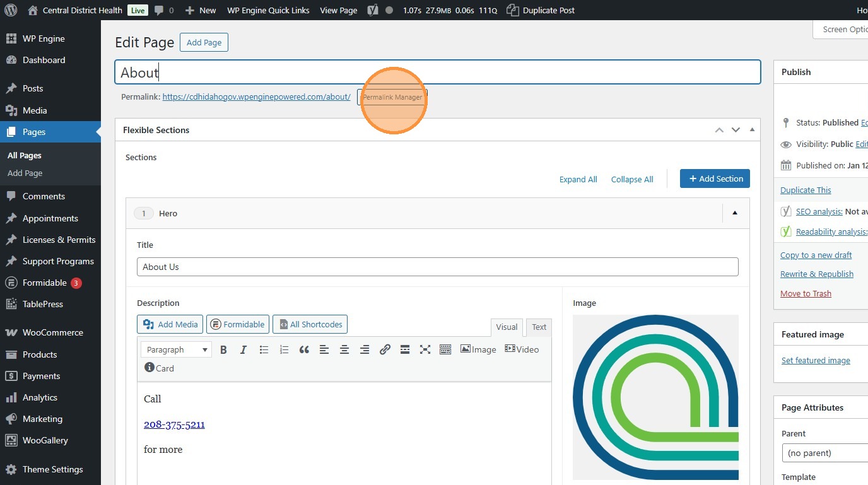868x485 pixels.
Task: Toggle the Flexible Sections panel
Action: point(752,130)
